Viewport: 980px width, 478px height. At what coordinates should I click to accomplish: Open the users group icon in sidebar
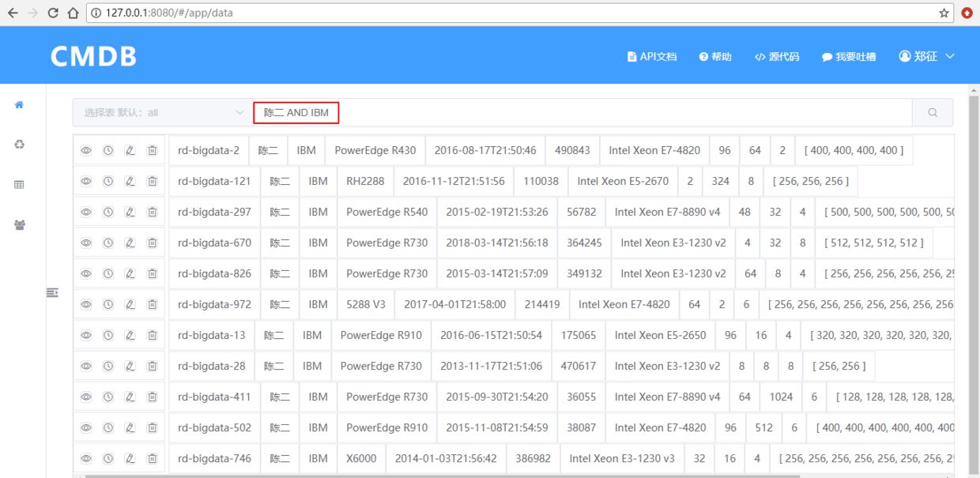point(19,224)
